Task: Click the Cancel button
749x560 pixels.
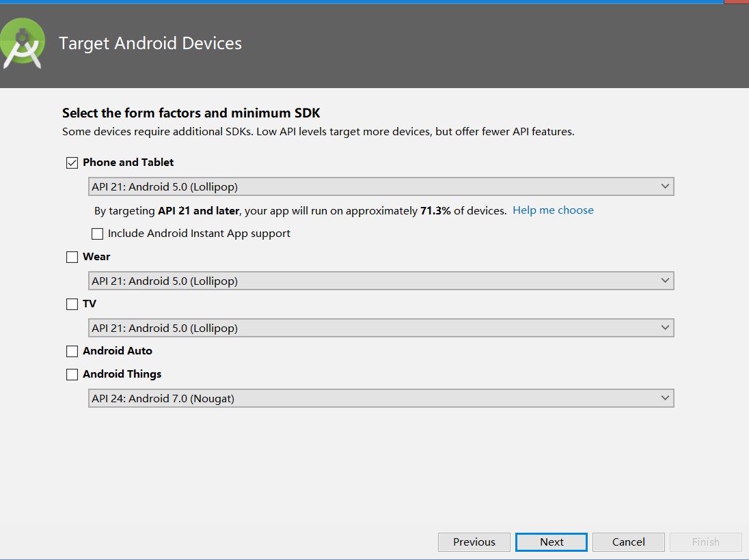Action: tap(629, 542)
